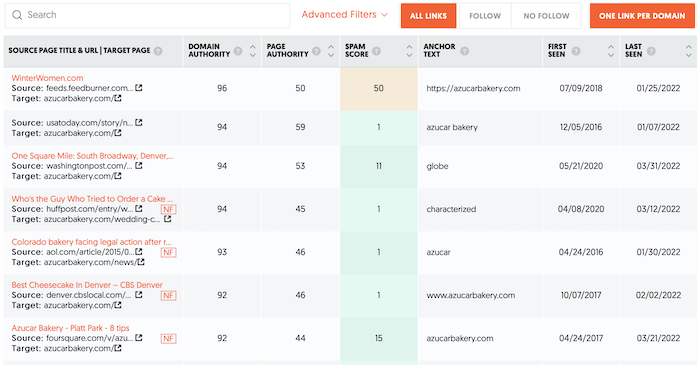Open help icon next to Source Page Title header
700x365 pixels.
point(158,51)
